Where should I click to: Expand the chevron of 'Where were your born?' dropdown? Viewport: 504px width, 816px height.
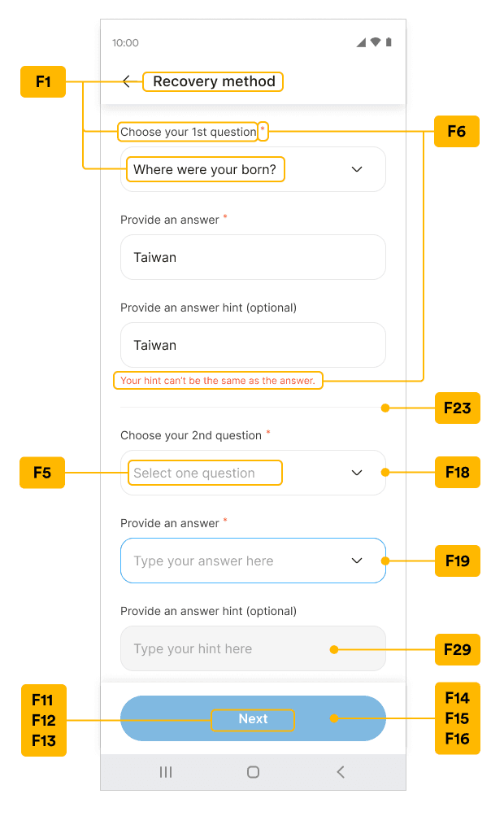[357, 169]
